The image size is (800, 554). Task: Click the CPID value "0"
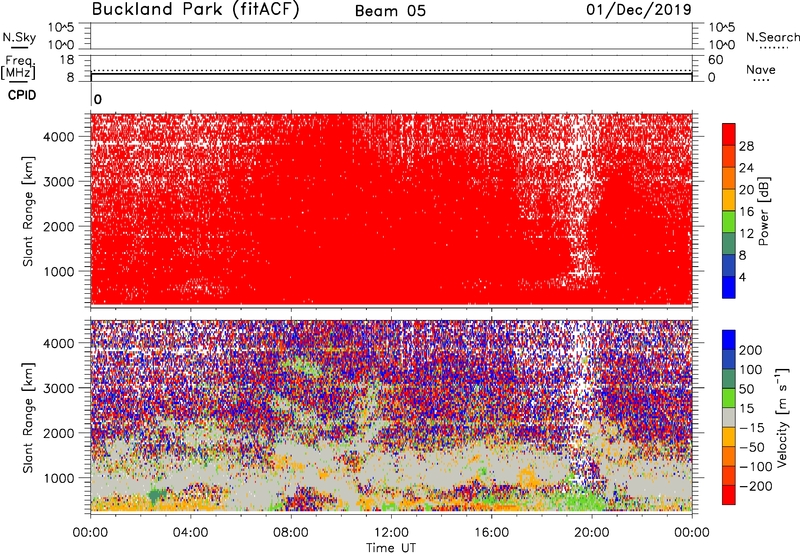98,99
